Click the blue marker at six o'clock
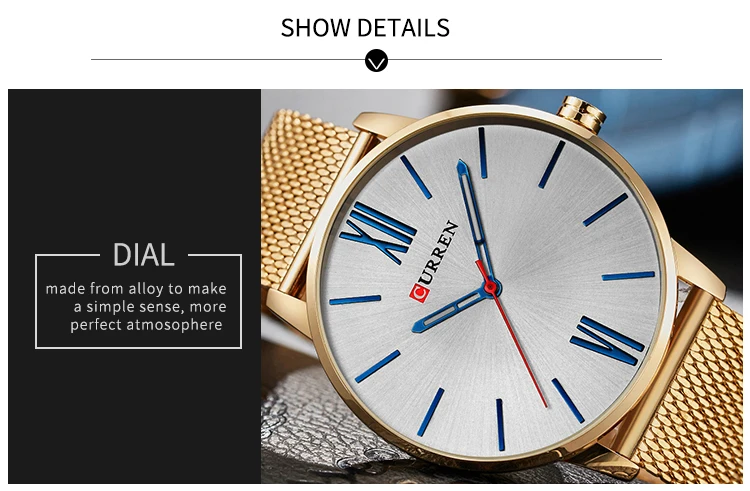Screen dimensions: 750x491 coord(500,425)
